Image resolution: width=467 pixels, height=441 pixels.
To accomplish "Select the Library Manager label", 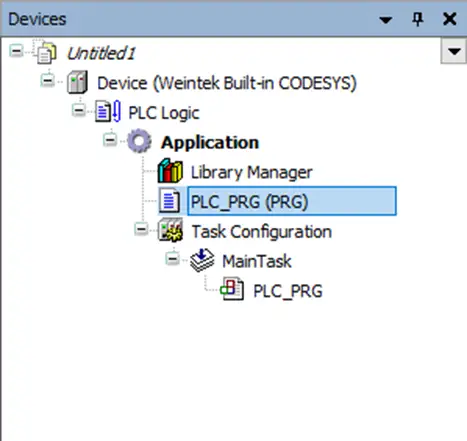I will (x=251, y=172).
